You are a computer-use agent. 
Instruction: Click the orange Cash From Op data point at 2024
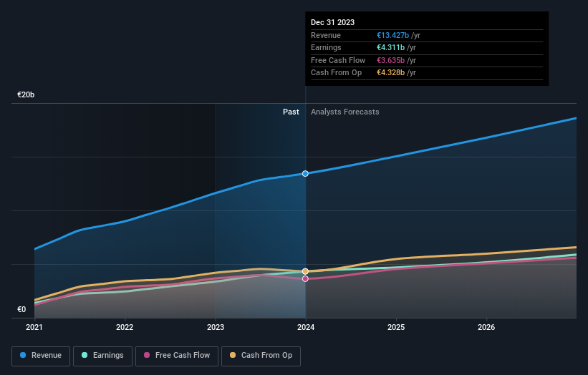pos(305,271)
